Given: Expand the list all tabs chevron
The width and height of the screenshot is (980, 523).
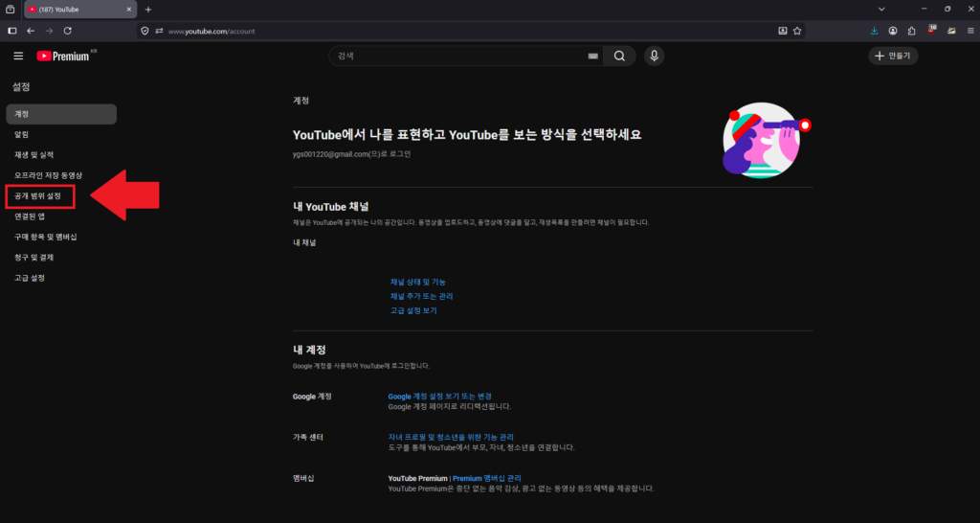Looking at the screenshot, I should tap(881, 10).
